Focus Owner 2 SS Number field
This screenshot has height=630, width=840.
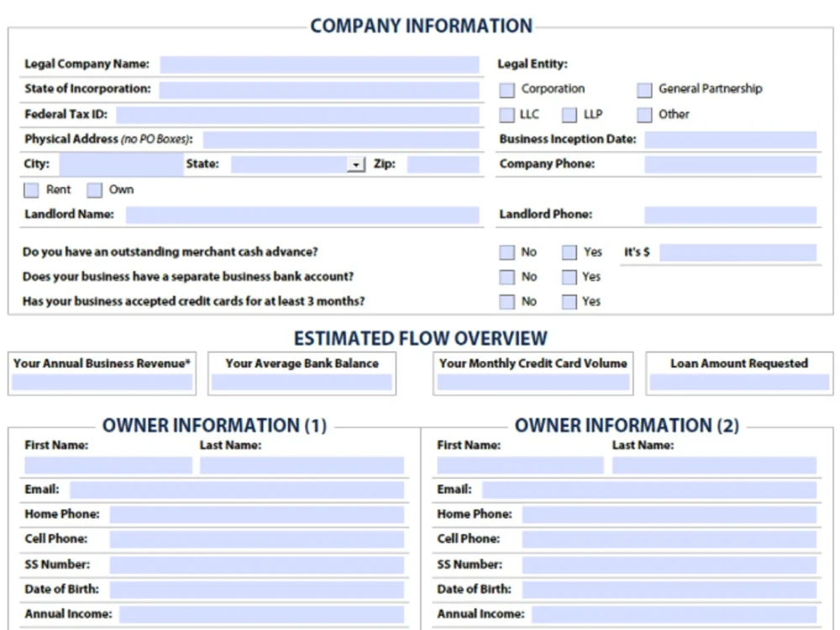tap(669, 564)
